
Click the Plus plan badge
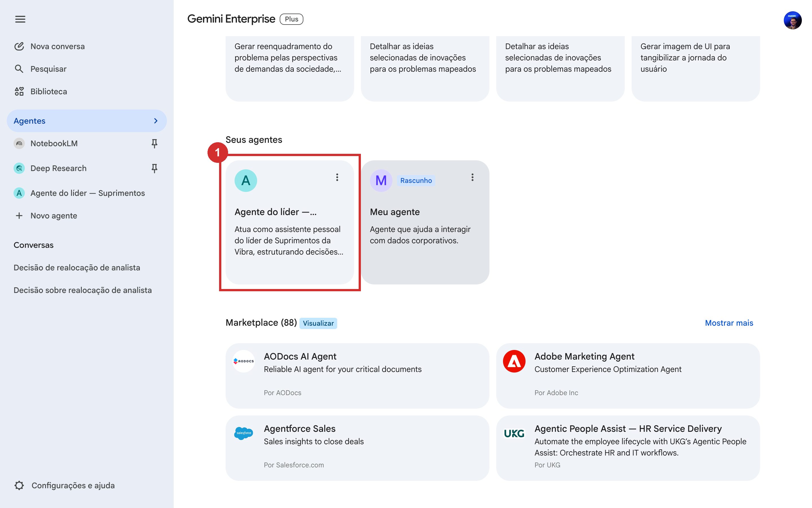click(x=291, y=19)
